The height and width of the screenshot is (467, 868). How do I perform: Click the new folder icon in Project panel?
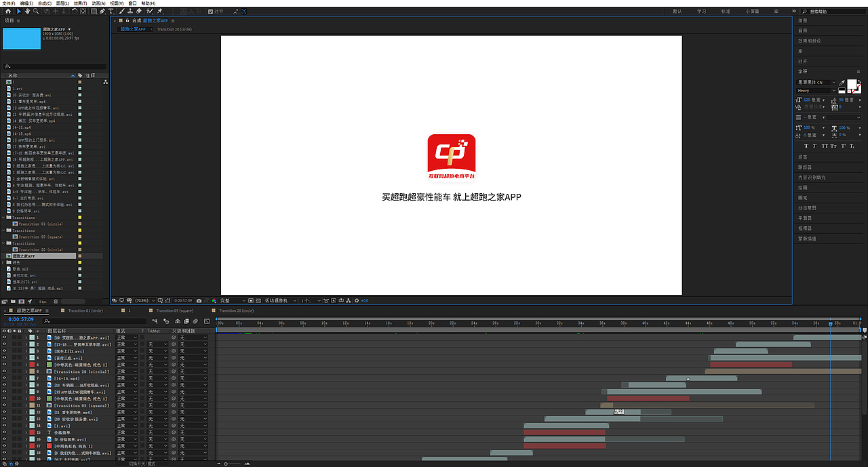[x=13, y=302]
